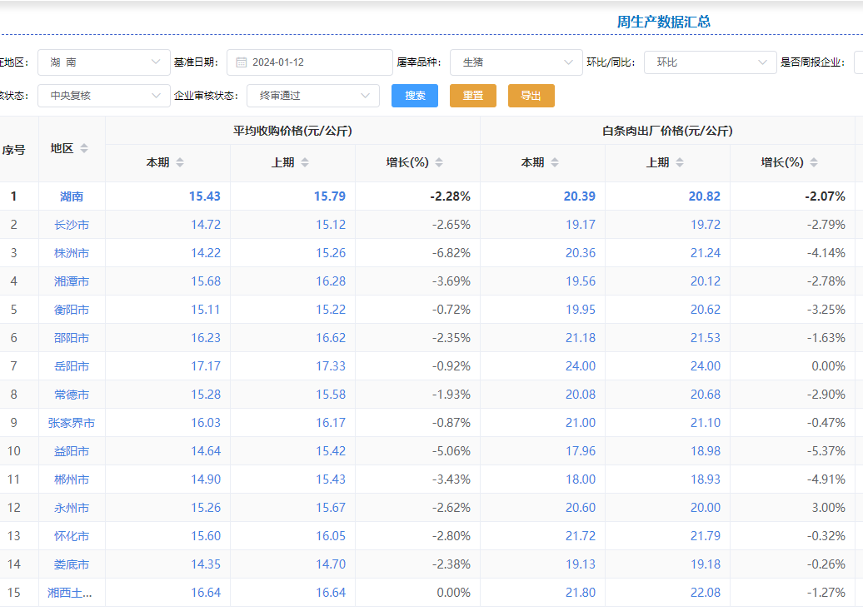Click the blue 搜索 button
Image resolution: width=863 pixels, height=616 pixels.
(415, 96)
